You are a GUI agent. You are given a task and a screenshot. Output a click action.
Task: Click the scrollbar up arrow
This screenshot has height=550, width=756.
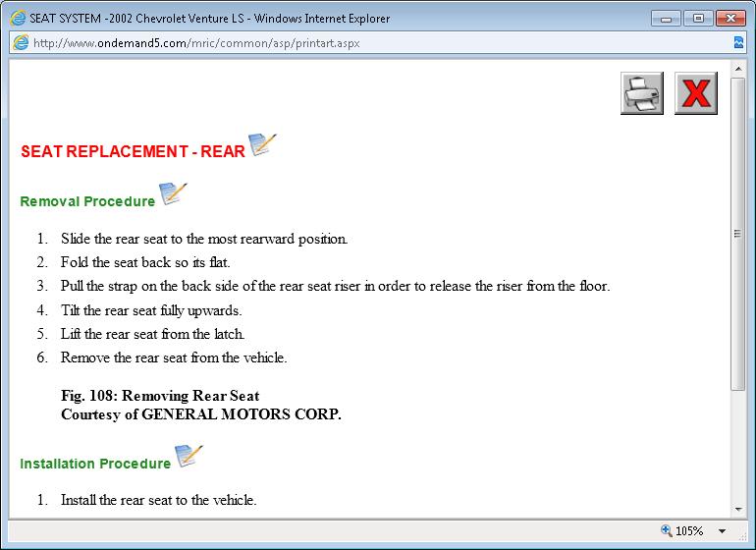click(738, 69)
